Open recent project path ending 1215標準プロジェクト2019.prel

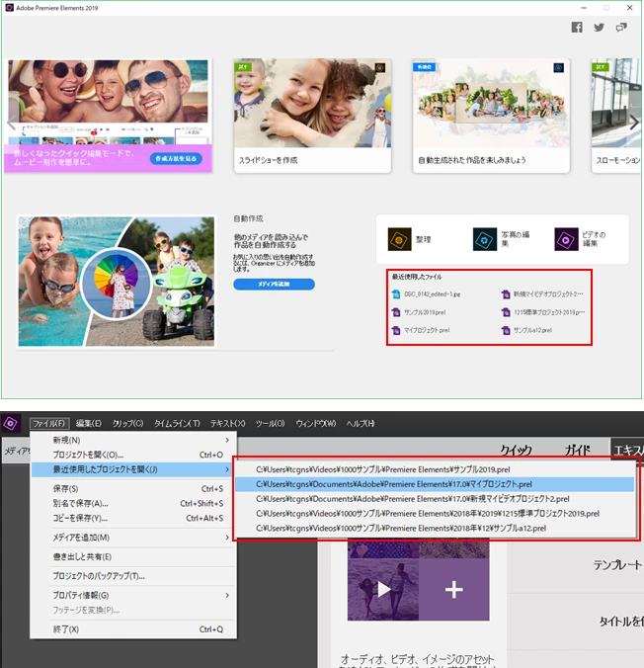tap(435, 514)
